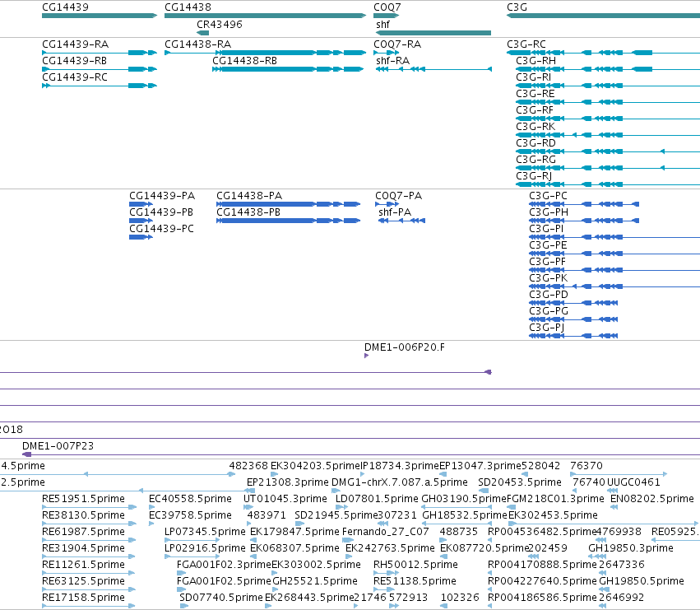Viewport: 700px width, 610px height.
Task: Select transcript CG14438-RB
Action: pos(244,61)
